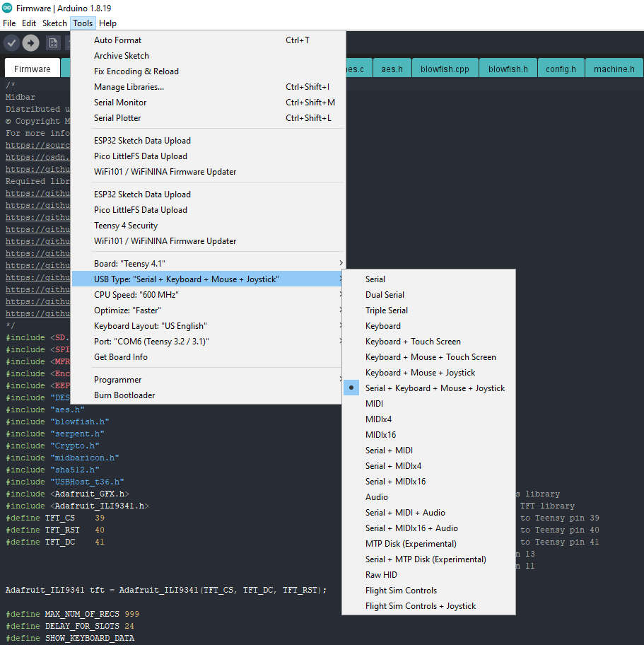Image resolution: width=644 pixels, height=645 pixels.
Task: Open the Edit menu
Action: pyautogui.click(x=29, y=23)
